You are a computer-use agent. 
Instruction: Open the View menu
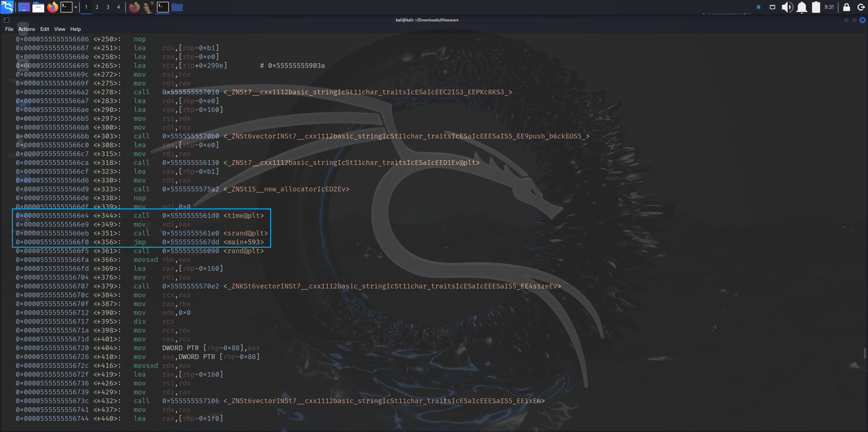pos(59,29)
